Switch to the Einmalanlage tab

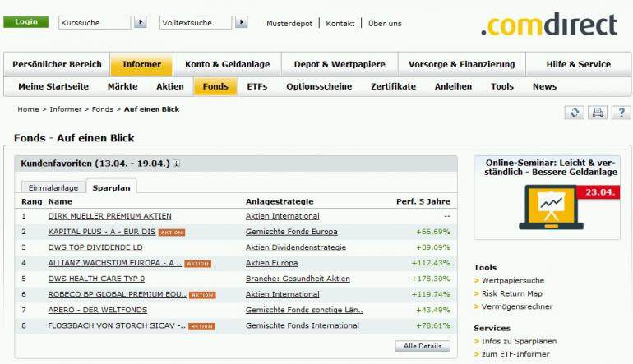click(x=53, y=187)
